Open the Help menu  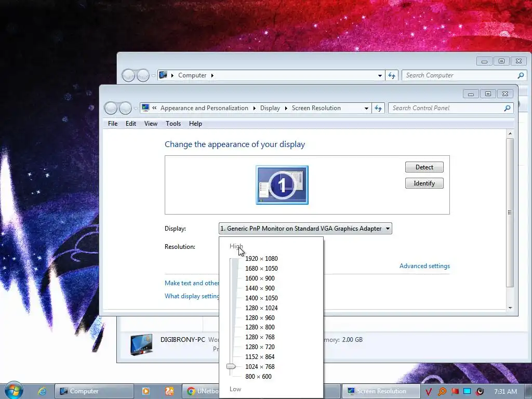(x=195, y=124)
